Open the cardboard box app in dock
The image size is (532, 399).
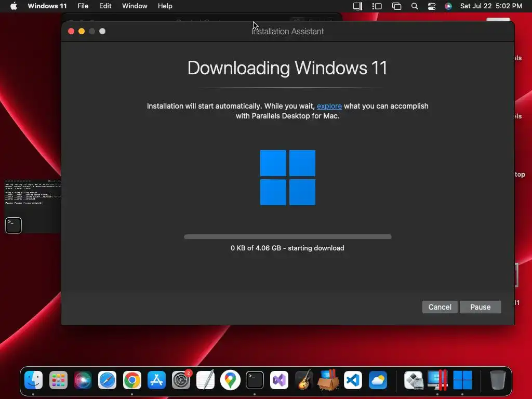click(328, 380)
